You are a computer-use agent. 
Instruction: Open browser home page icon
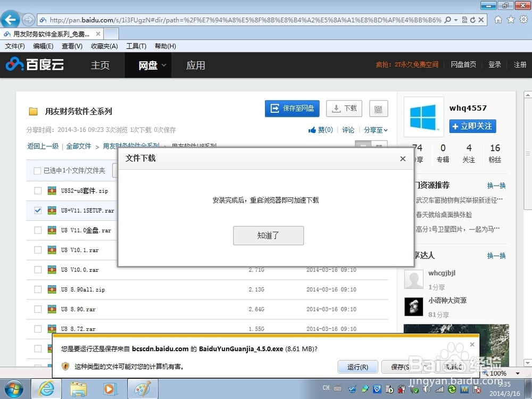point(498,20)
